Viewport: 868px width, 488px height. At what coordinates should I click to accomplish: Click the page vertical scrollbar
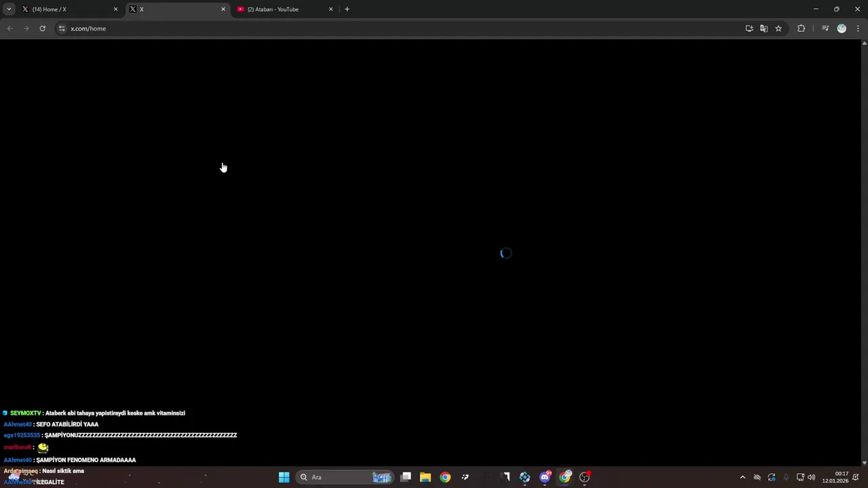pos(864,253)
